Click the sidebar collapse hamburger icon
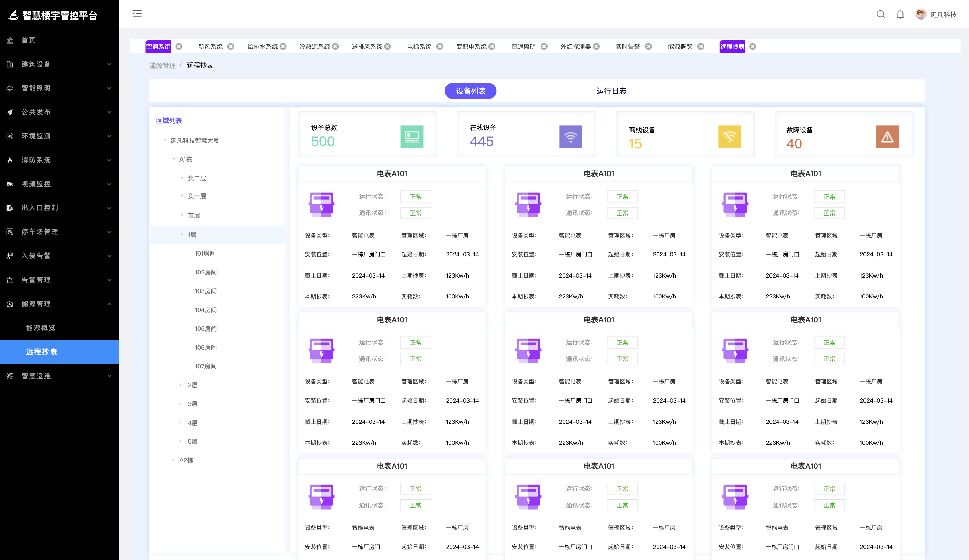Image resolution: width=969 pixels, height=560 pixels. coord(137,14)
